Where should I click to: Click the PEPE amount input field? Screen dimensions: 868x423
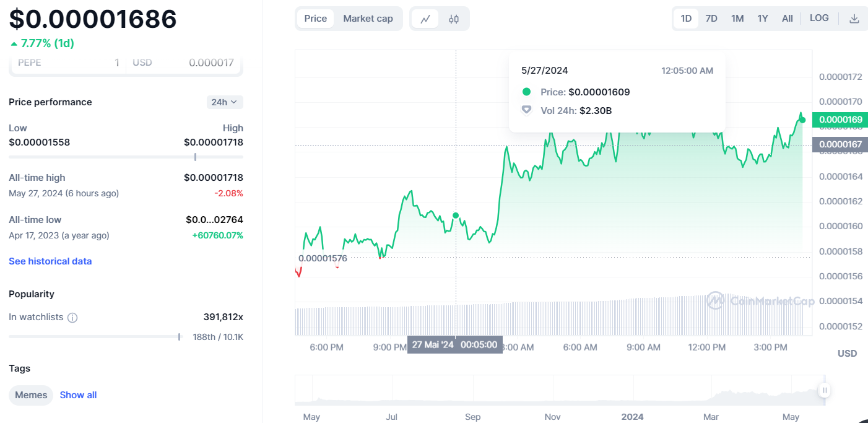(68, 63)
